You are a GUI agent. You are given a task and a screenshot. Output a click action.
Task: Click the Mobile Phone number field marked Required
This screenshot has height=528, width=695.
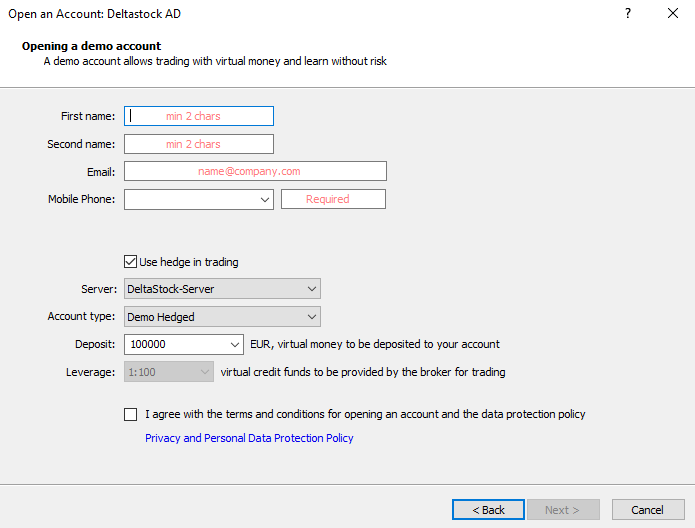pyautogui.click(x=333, y=199)
